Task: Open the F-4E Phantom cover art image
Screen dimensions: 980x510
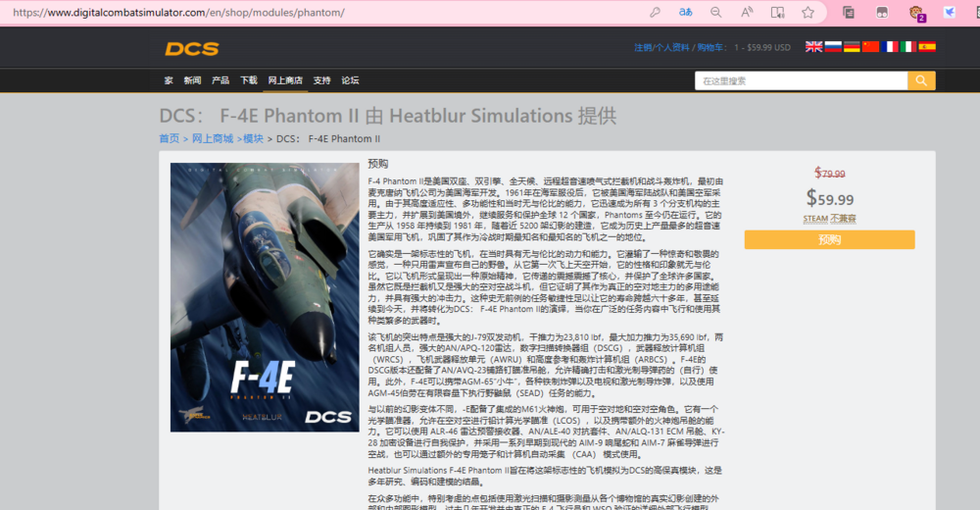Action: (x=265, y=297)
